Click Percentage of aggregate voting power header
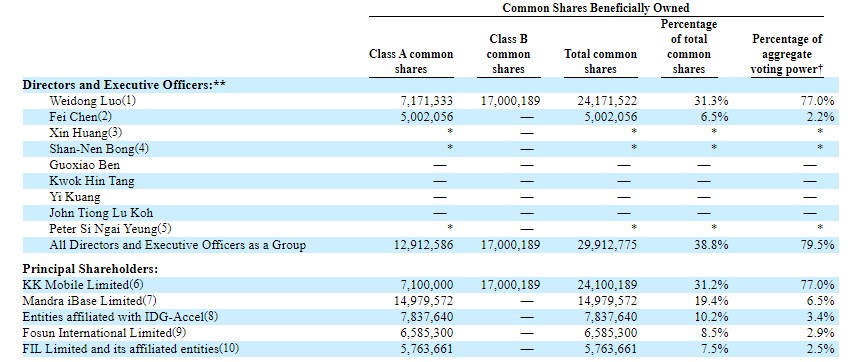The image size is (862, 362). [x=786, y=54]
